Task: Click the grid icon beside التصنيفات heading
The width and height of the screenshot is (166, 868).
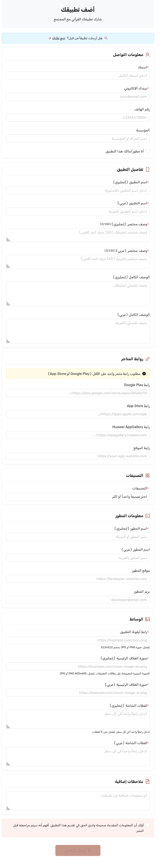Action: pyautogui.click(x=147, y=475)
